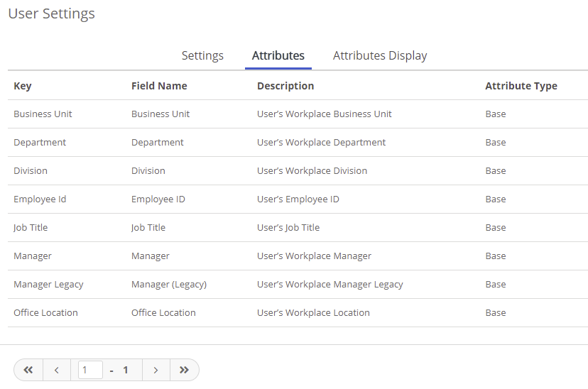The width and height of the screenshot is (588, 389).
Task: Click the page number input field
Action: click(90, 370)
